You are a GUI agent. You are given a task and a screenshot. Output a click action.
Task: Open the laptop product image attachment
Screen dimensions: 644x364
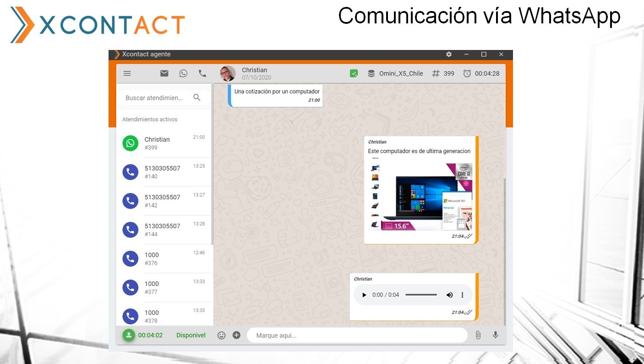click(x=421, y=193)
